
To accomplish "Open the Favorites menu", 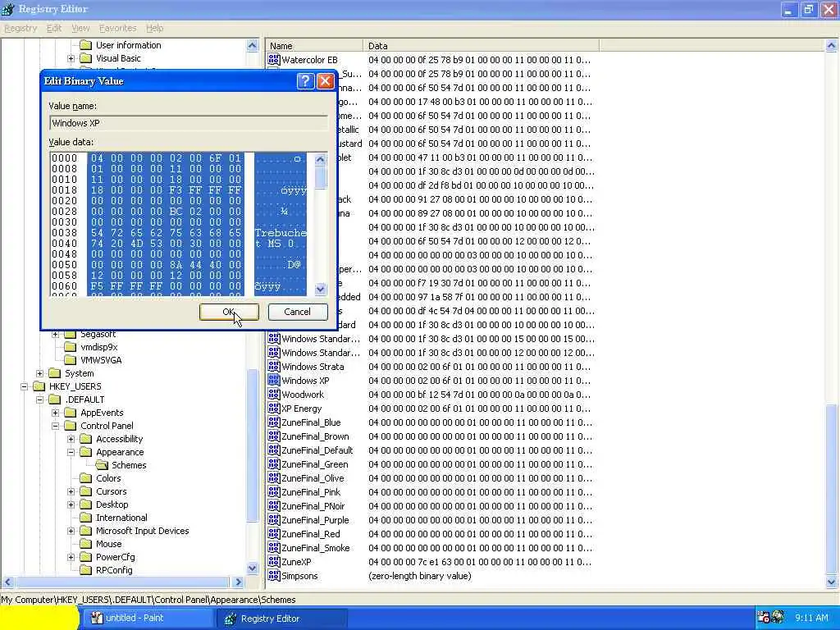I will click(118, 28).
